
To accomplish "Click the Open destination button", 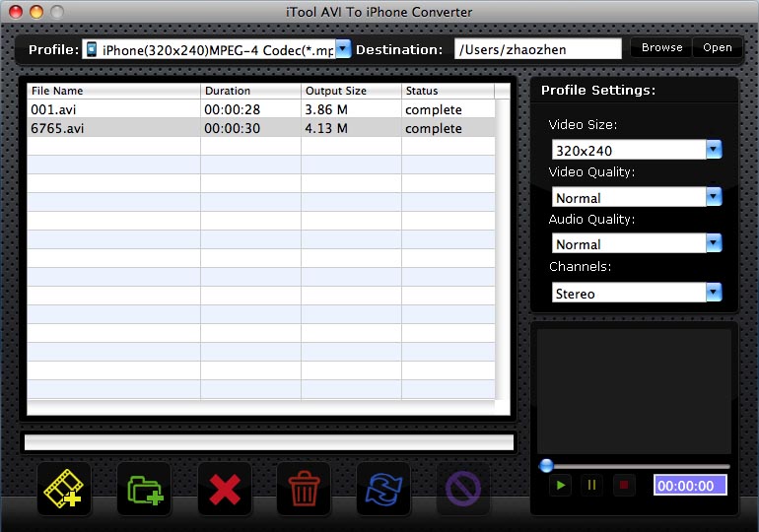I will [x=717, y=48].
